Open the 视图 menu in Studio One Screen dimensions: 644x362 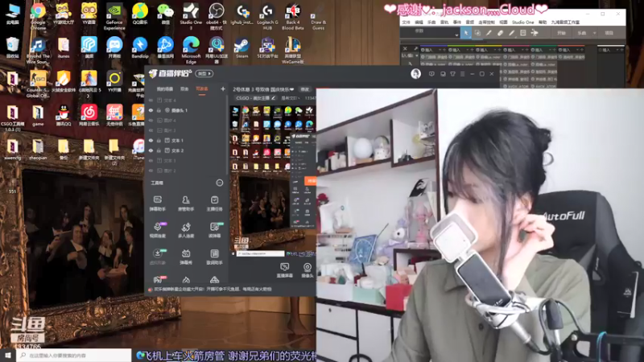504,23
